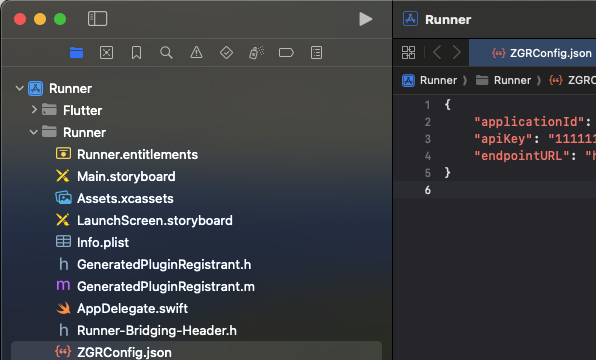Viewport: 596px width, 360px height.
Task: Select the Runner group folder row
Action: [x=197, y=132]
